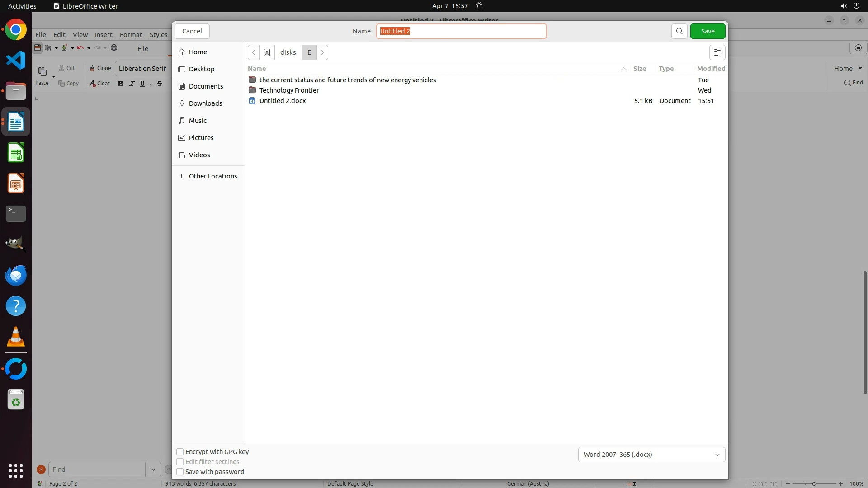Launch VLC media player from the dock
The width and height of the screenshot is (868, 488).
point(16,337)
